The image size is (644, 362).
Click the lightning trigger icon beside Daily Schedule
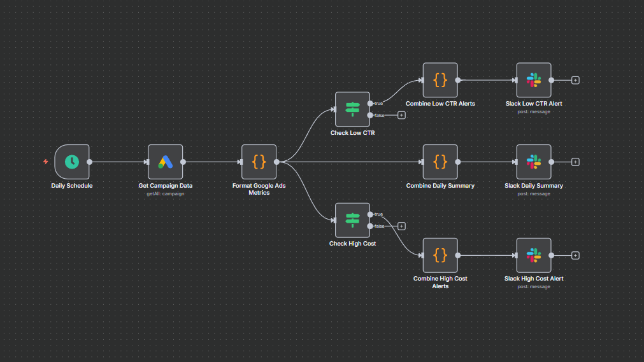click(45, 162)
